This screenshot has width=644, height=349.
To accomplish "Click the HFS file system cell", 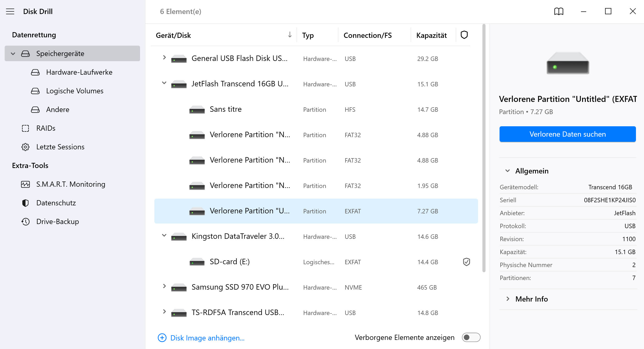I will (350, 110).
